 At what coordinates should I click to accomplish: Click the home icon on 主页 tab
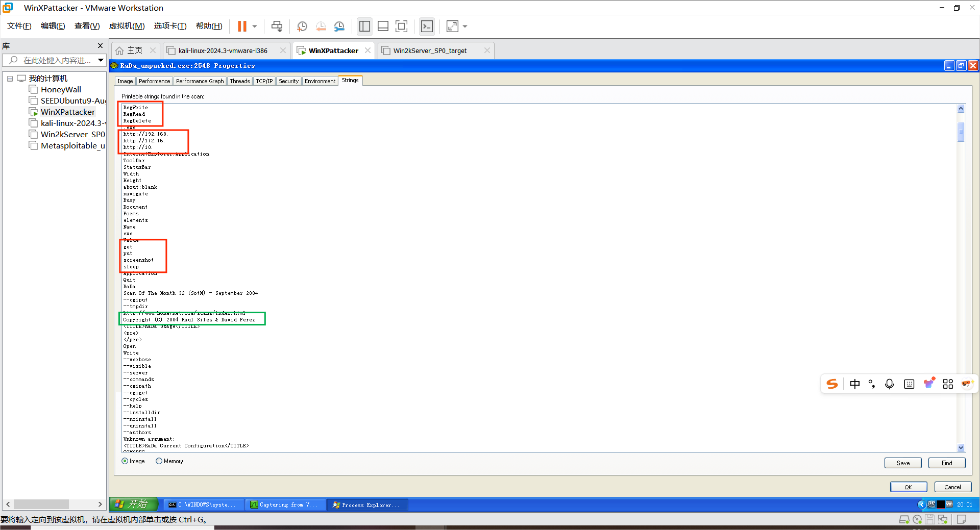coord(119,51)
